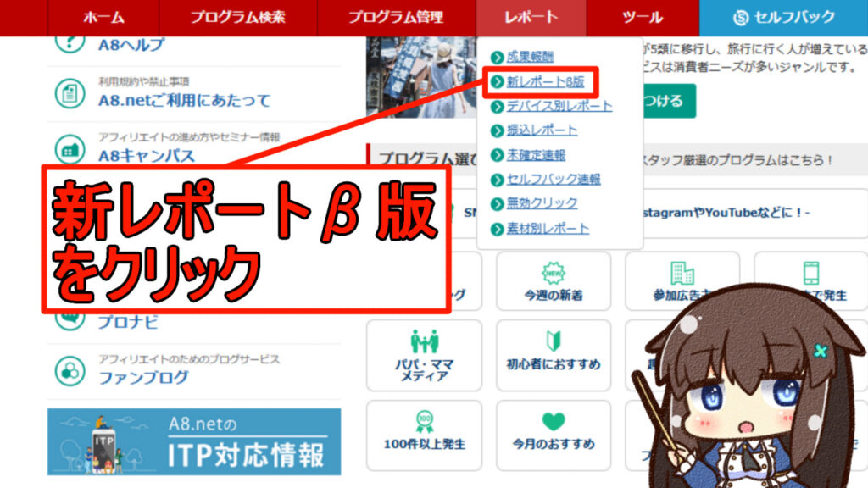This screenshot has width=868, height=488.
Task: Click the arrow icon beside デバイス別レポート
Action: tap(497, 106)
